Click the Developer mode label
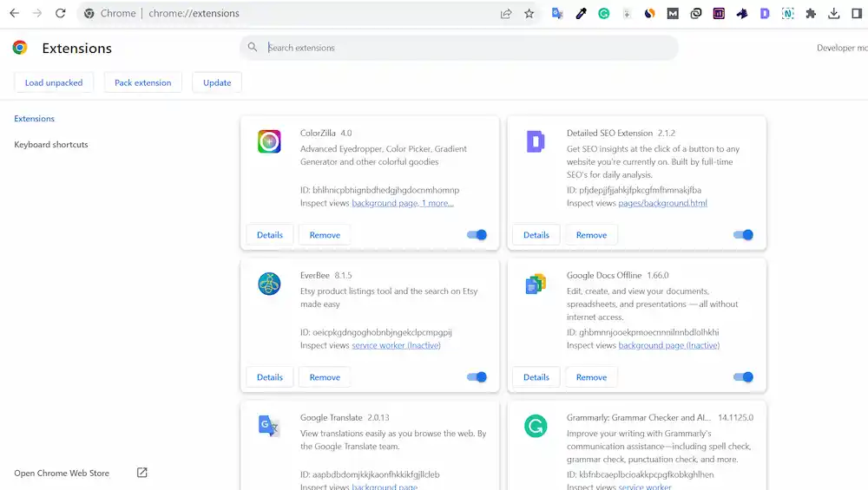The width and height of the screenshot is (868, 490). coord(842,48)
